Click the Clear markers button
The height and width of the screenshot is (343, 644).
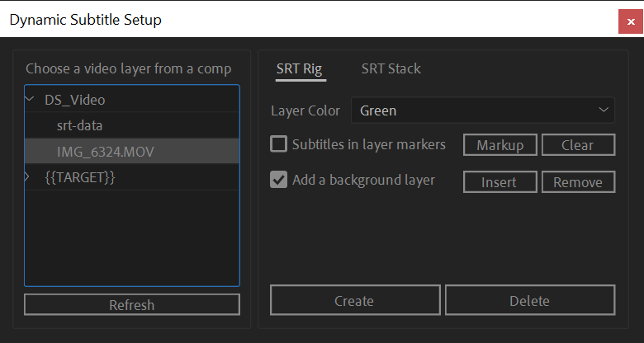pyautogui.click(x=578, y=145)
